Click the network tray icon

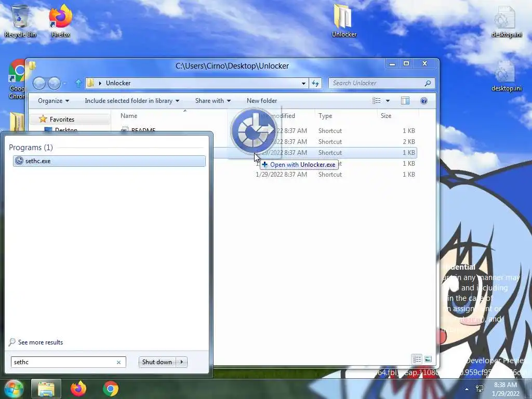(x=480, y=389)
